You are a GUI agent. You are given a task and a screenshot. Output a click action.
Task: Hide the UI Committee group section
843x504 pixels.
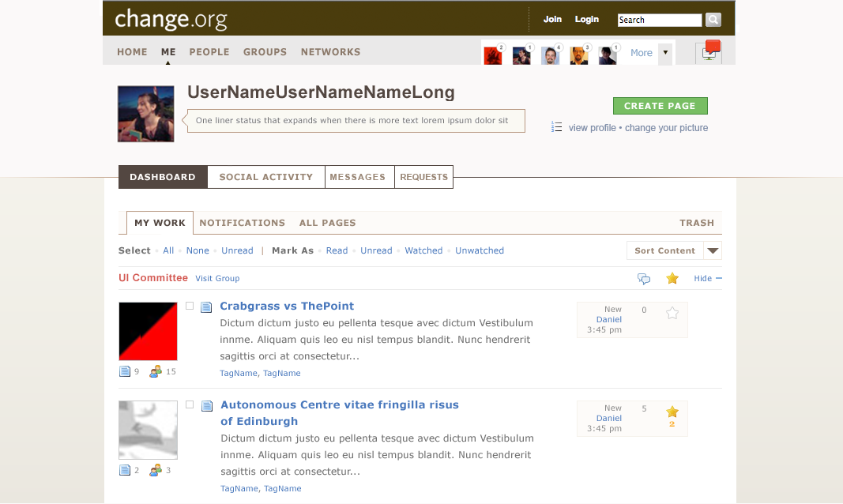708,278
